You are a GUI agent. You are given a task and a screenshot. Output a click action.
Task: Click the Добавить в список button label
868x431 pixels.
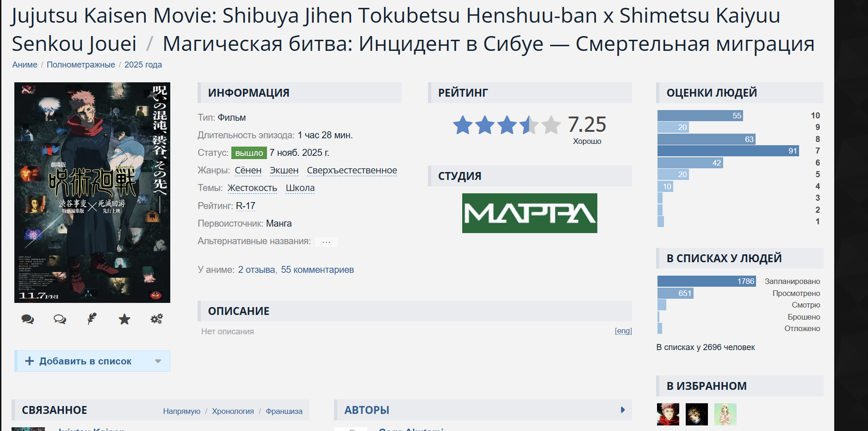(x=86, y=361)
